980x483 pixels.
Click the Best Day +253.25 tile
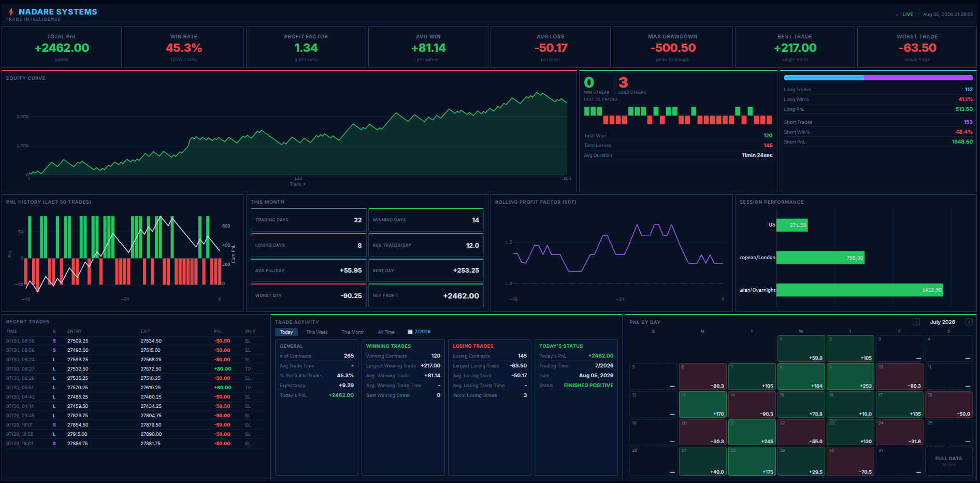click(x=426, y=271)
